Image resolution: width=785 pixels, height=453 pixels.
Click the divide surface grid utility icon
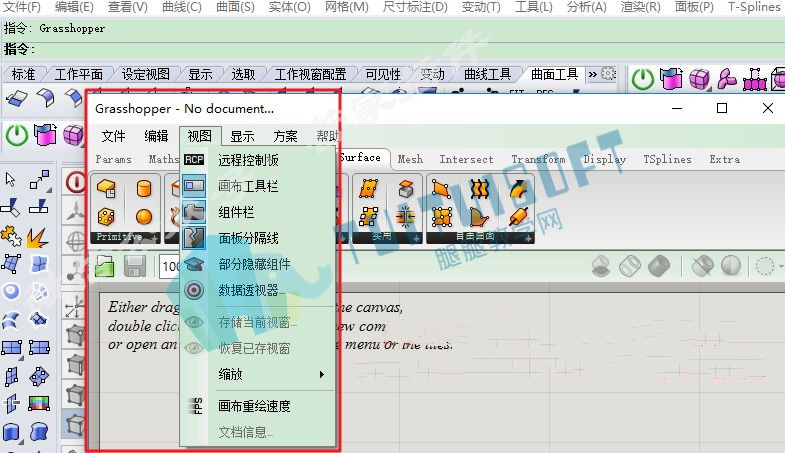click(x=368, y=217)
